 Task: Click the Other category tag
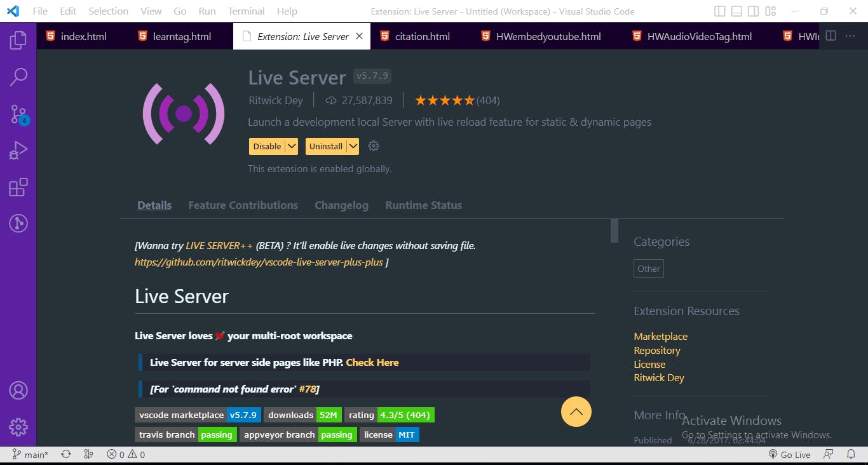pyautogui.click(x=649, y=269)
